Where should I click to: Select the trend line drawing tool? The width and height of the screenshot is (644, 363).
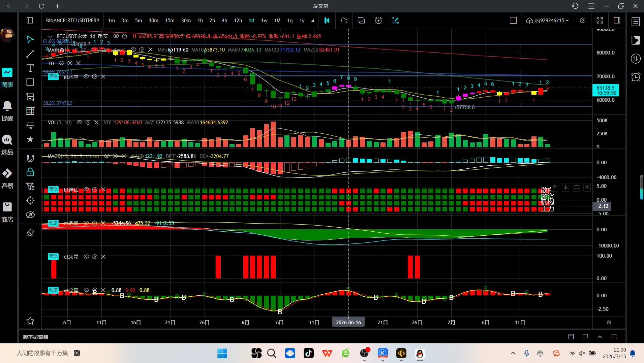pos(30,54)
